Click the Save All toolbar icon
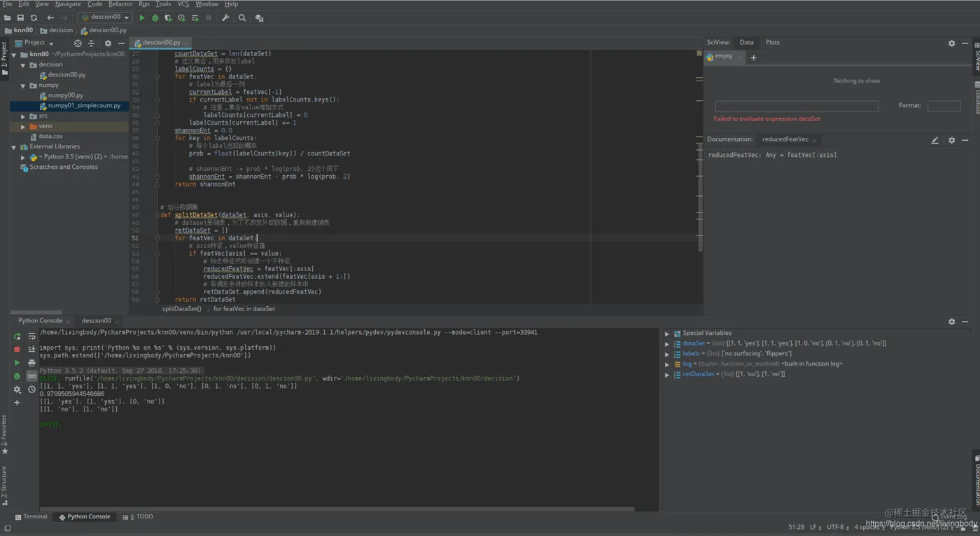Viewport: 980px width, 536px height. tap(20, 18)
